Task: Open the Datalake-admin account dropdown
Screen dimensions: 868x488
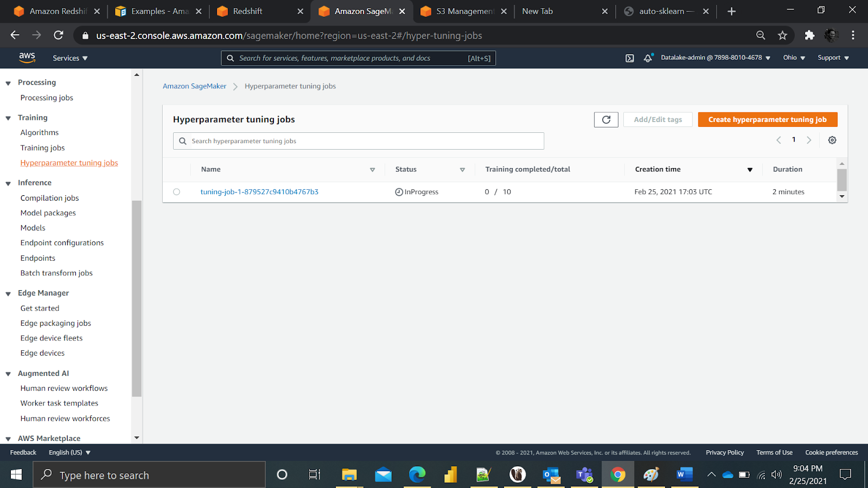Action: 716,57
